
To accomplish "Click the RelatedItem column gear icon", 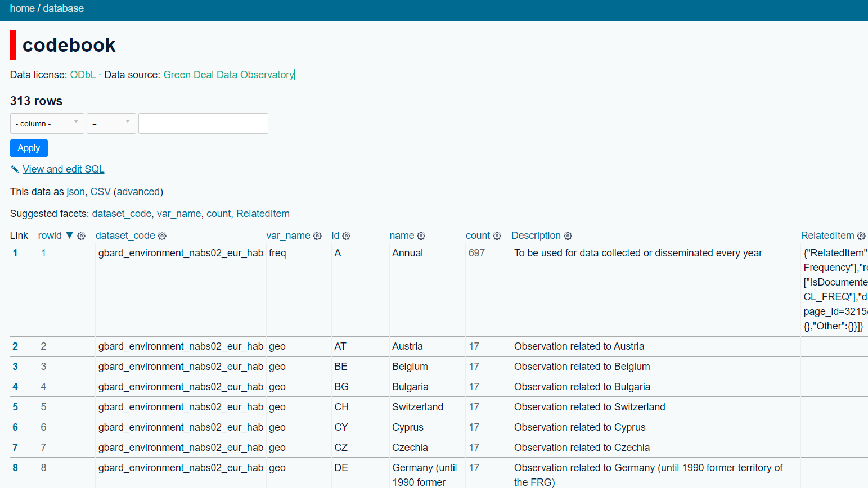I will [x=861, y=236].
